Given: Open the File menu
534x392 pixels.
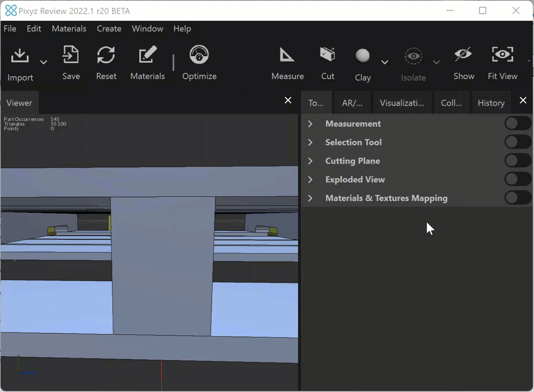Looking at the screenshot, I should tap(10, 28).
